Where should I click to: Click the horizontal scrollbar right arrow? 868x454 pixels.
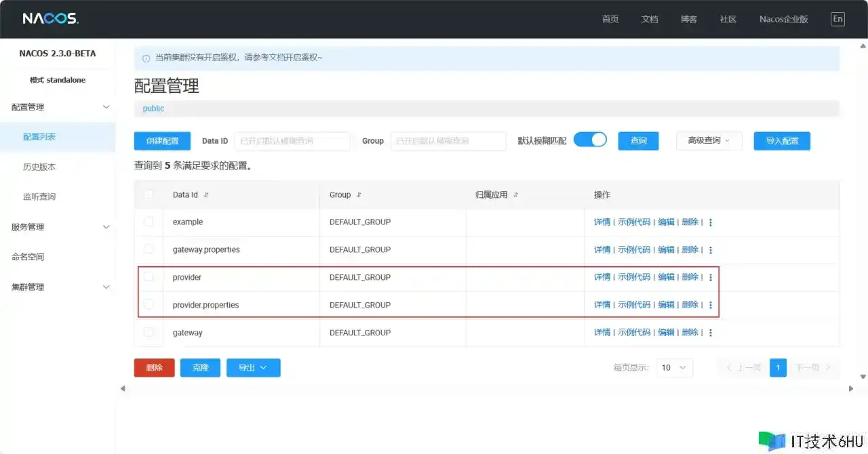coord(851,388)
